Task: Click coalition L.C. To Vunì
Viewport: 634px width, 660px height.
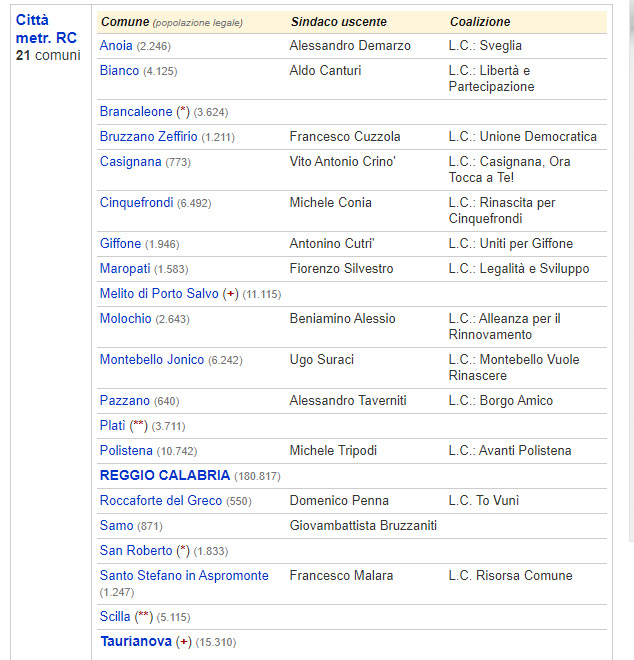Action: pos(484,500)
